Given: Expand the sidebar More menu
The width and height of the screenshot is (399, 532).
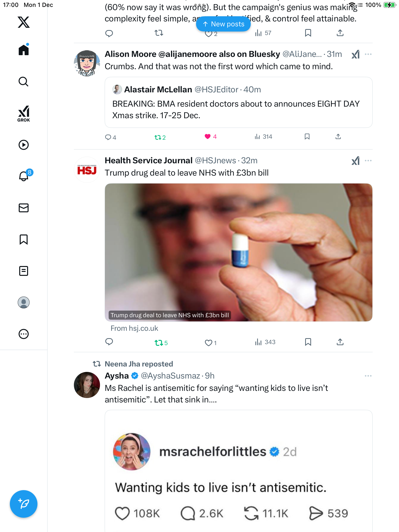Looking at the screenshot, I should tap(24, 334).
